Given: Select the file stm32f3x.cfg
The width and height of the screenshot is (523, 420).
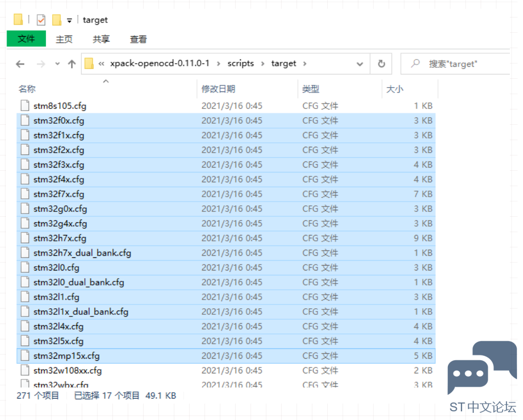Looking at the screenshot, I should click(226, 164).
